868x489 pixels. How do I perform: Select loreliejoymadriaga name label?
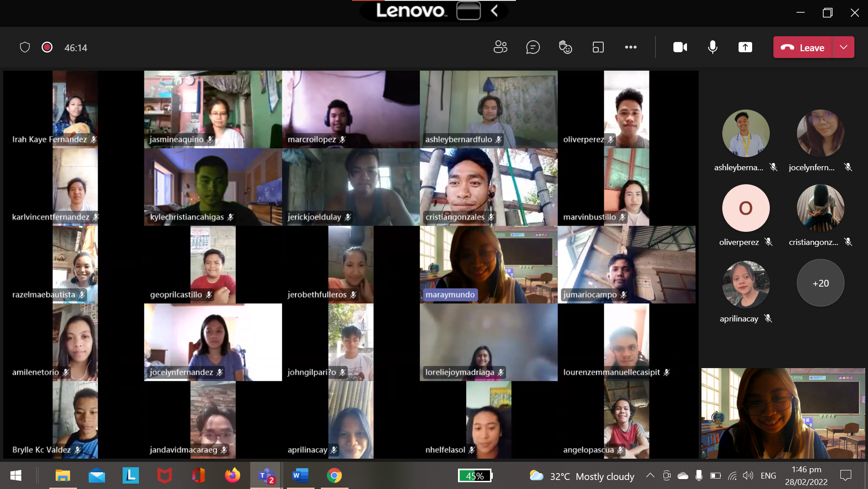point(460,372)
